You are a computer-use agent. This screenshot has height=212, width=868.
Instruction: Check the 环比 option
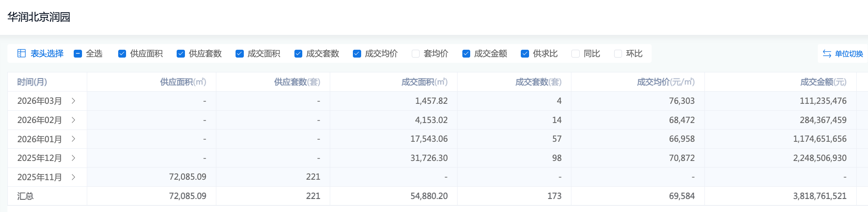click(x=618, y=54)
